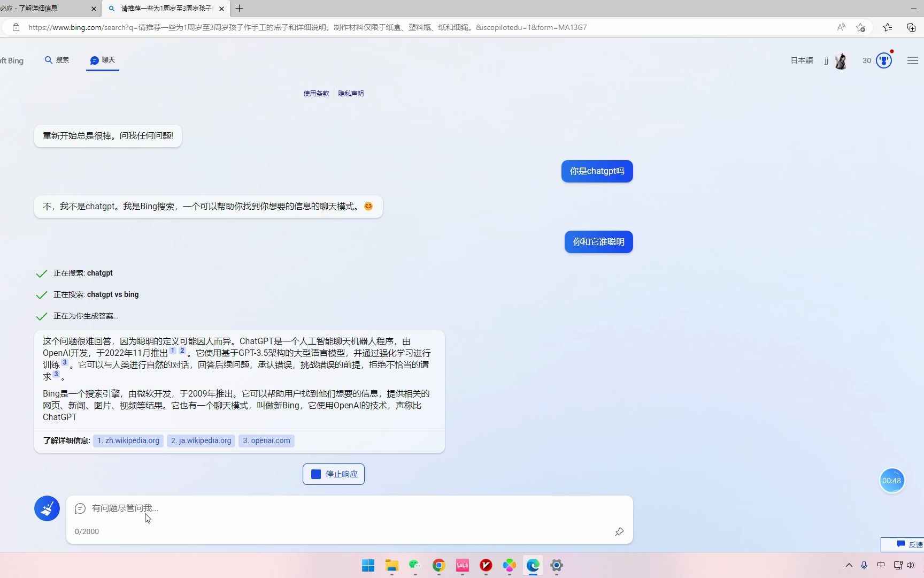This screenshot has width=924, height=578.
Task: Open bilibili app from taskbar
Action: tap(462, 565)
